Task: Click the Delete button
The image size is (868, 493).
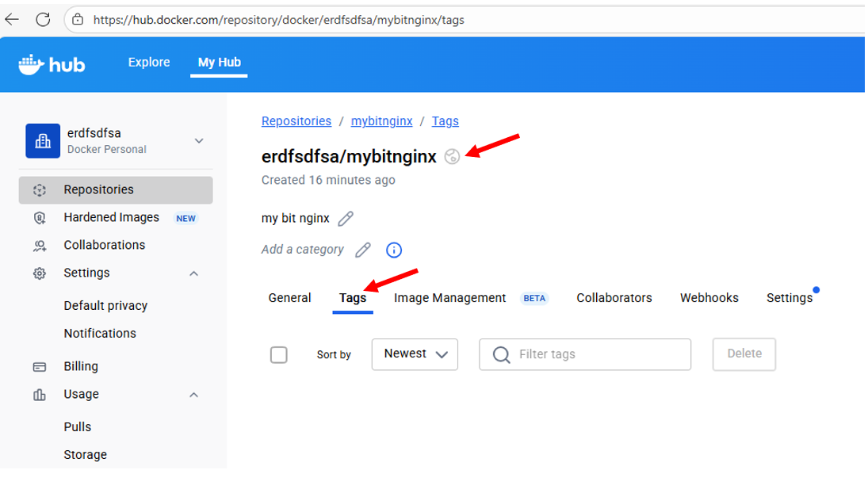Action: point(744,354)
